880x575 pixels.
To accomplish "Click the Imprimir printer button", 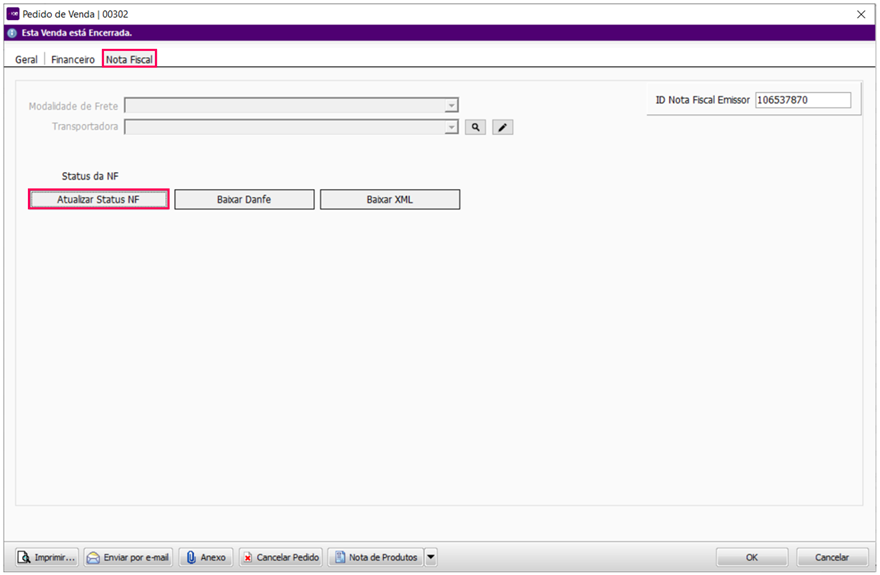I will point(47,557).
